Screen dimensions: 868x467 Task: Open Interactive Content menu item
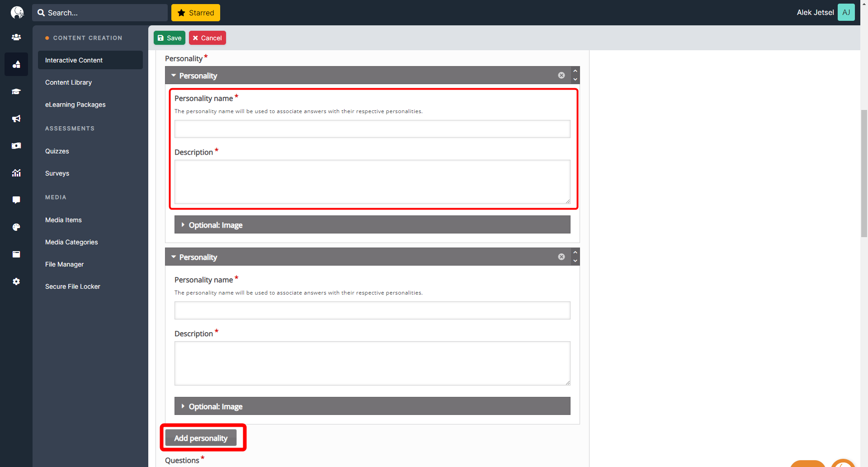pos(90,60)
